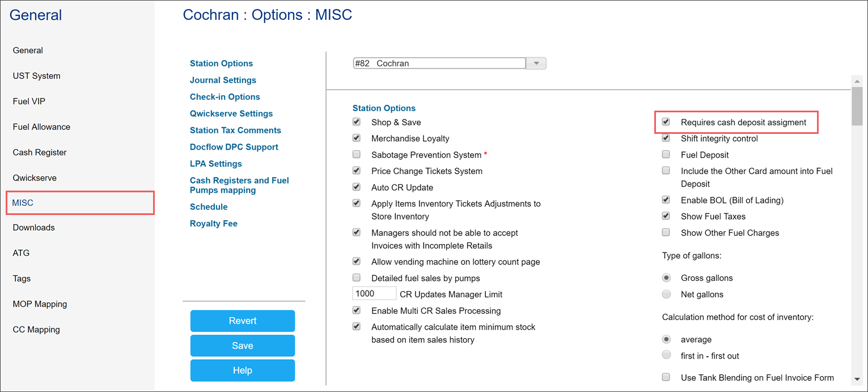
Task: Toggle Auto CR Update checkbox
Action: [357, 187]
